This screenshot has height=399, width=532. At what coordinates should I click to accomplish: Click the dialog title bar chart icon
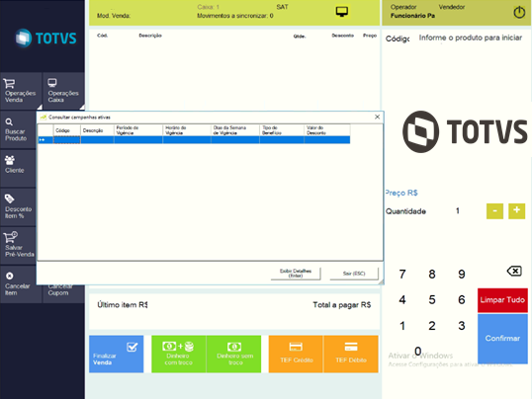44,118
